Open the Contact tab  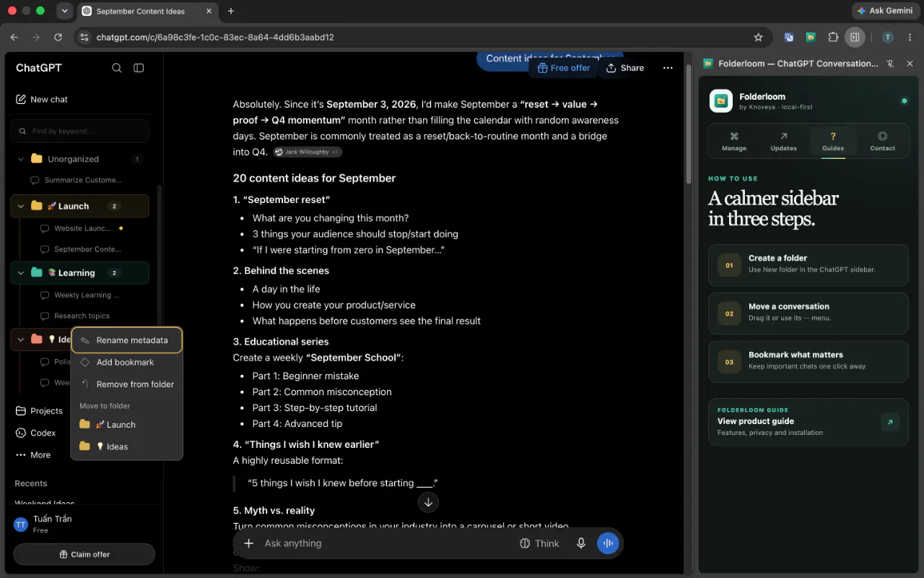point(882,141)
